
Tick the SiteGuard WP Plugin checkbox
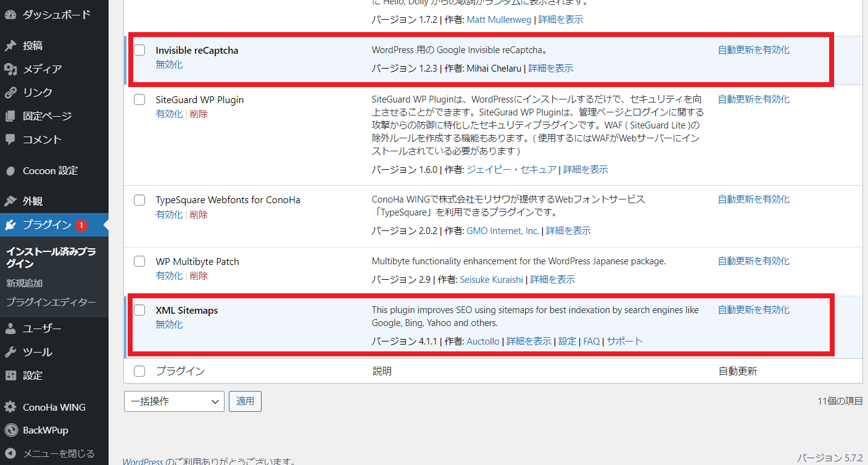(x=139, y=99)
